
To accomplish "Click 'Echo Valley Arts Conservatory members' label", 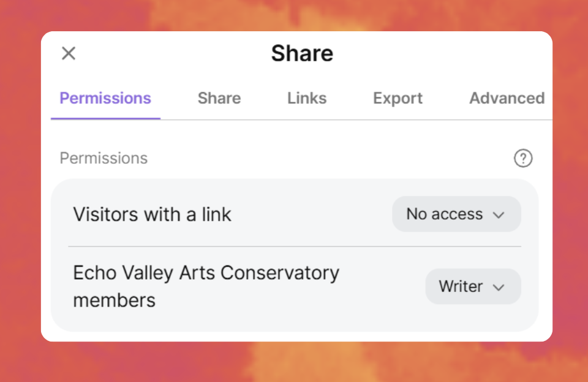I will 206,273.
